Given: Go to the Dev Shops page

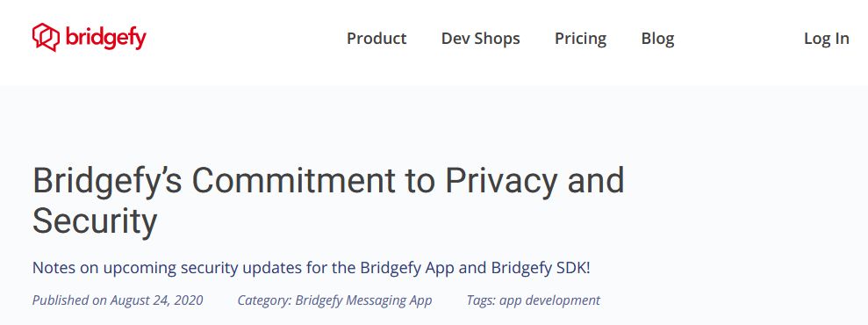Looking at the screenshot, I should coord(480,38).
